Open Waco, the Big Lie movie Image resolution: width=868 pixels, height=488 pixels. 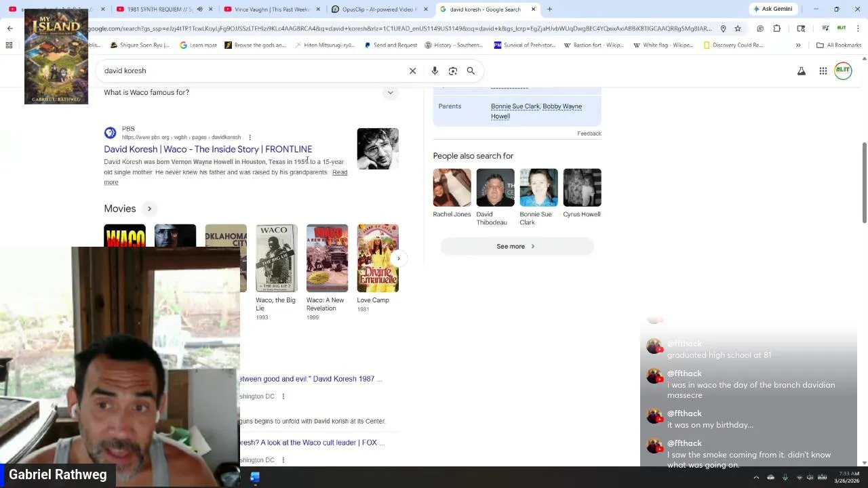pos(276,272)
